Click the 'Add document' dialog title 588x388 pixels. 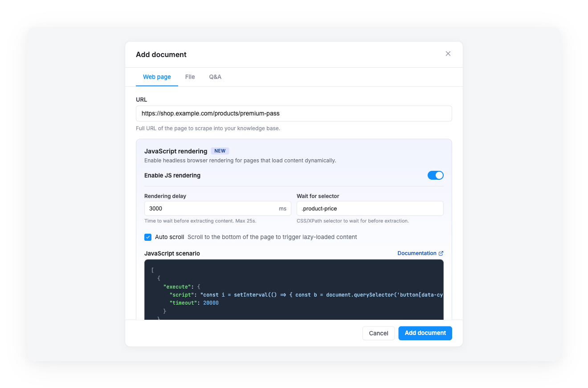(161, 54)
